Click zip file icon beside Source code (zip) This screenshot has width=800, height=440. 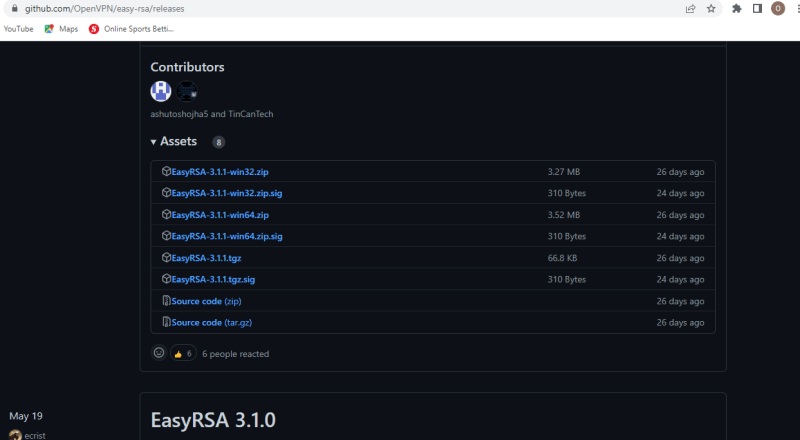click(x=166, y=301)
